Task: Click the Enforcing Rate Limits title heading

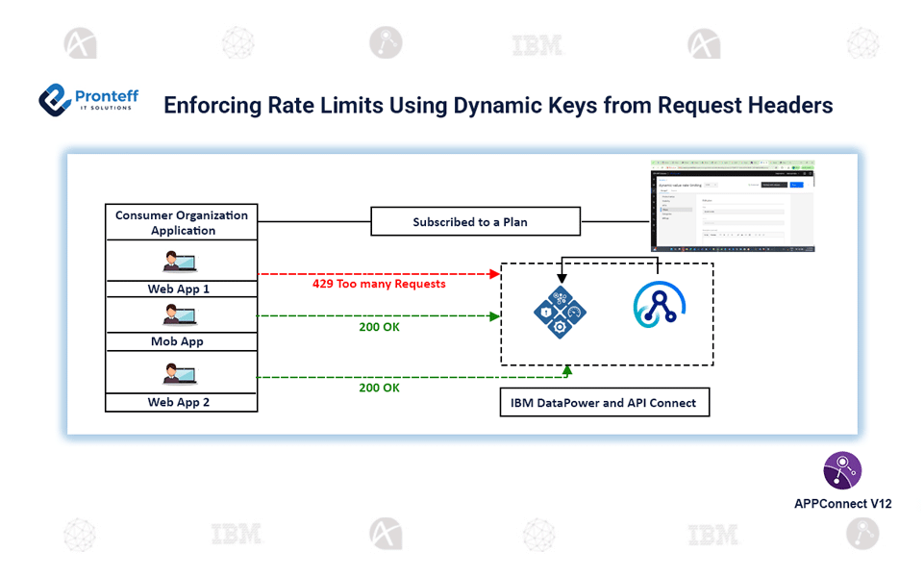Action: click(x=498, y=105)
